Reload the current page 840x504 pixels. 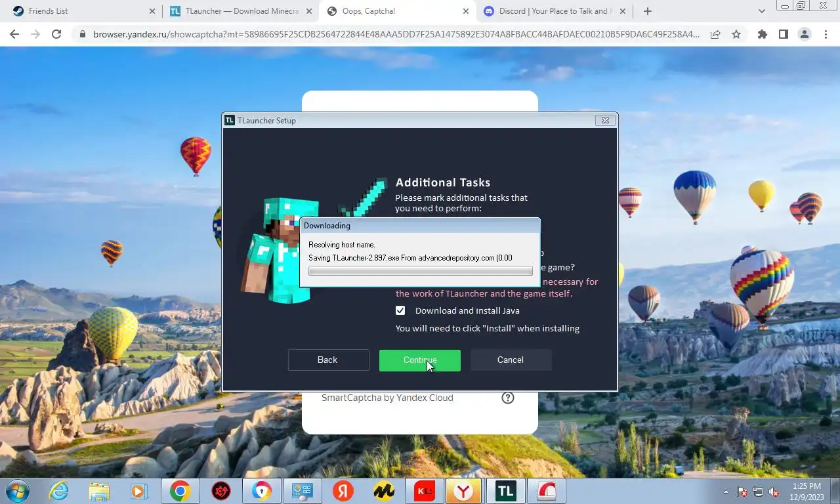[56, 34]
